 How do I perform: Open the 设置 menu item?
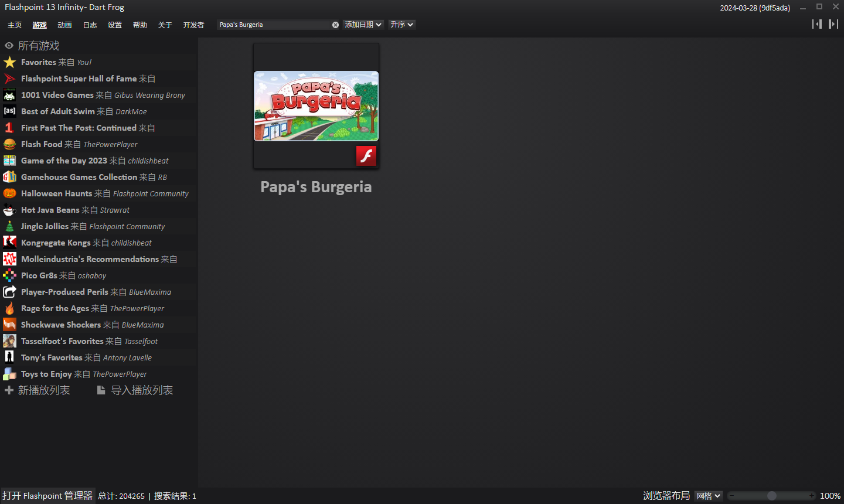(115, 25)
